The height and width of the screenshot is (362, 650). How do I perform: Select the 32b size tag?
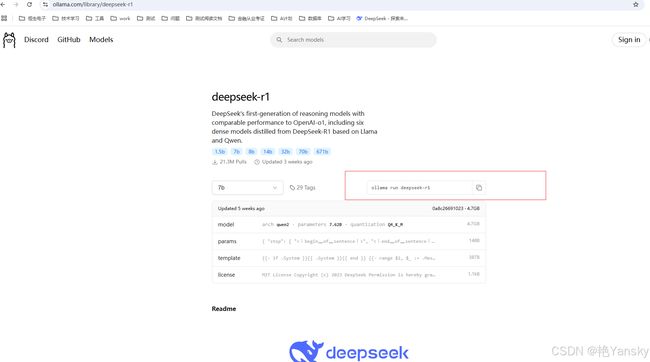285,152
